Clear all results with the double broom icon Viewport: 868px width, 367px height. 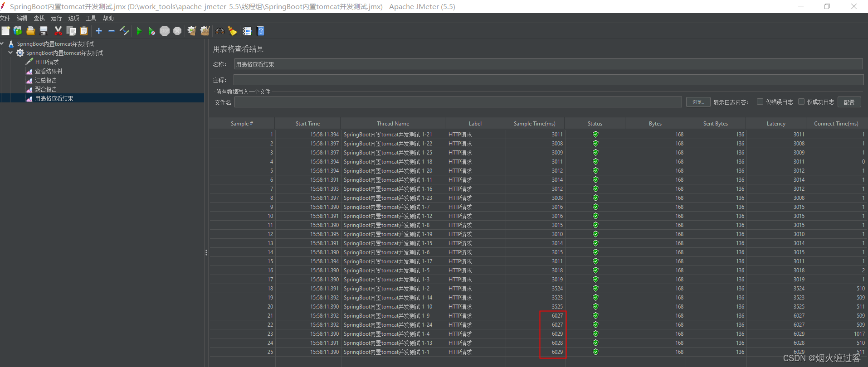(x=205, y=31)
